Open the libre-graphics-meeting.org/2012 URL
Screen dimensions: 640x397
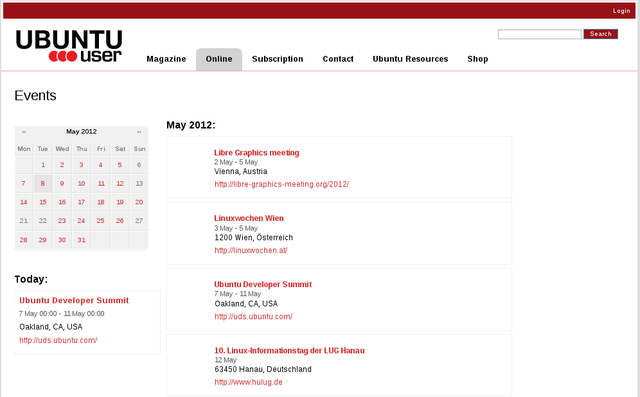[x=282, y=184]
